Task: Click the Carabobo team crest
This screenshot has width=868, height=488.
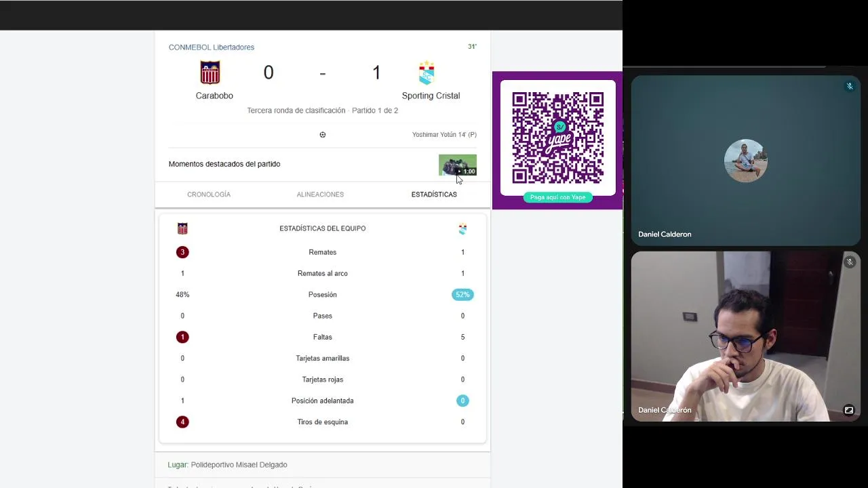Action: [x=210, y=73]
